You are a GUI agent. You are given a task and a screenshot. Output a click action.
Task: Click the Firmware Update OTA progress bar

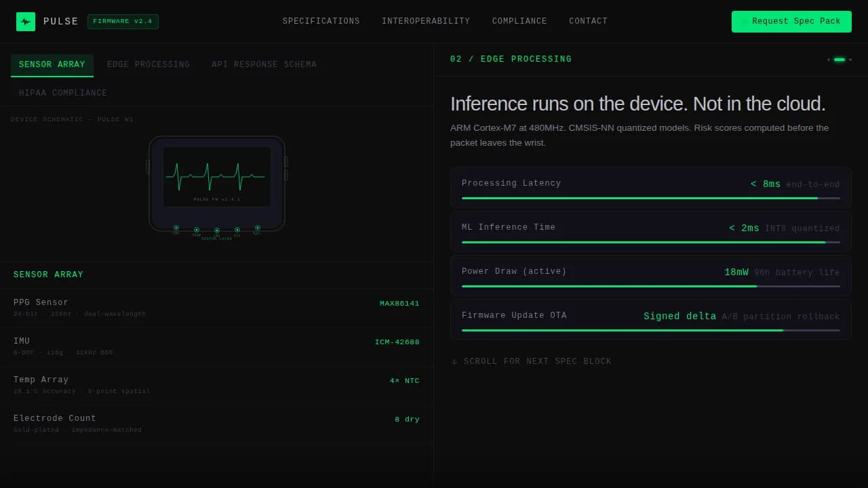pos(651,330)
